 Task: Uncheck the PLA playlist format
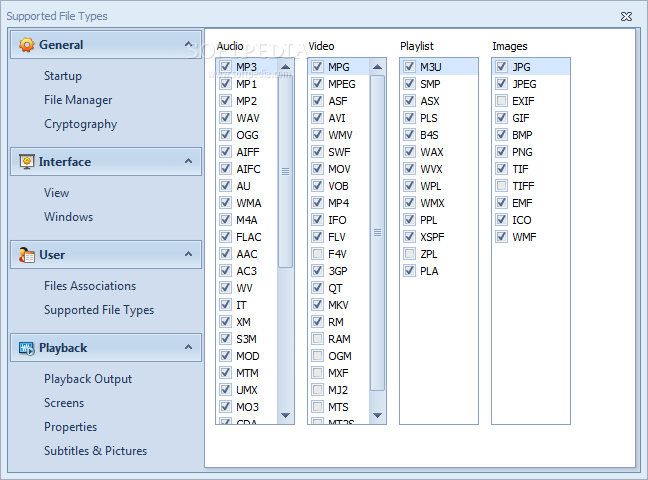click(x=410, y=271)
